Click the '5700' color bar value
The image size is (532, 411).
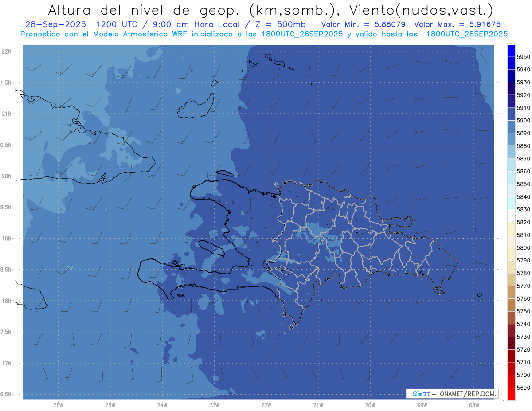[524, 375]
